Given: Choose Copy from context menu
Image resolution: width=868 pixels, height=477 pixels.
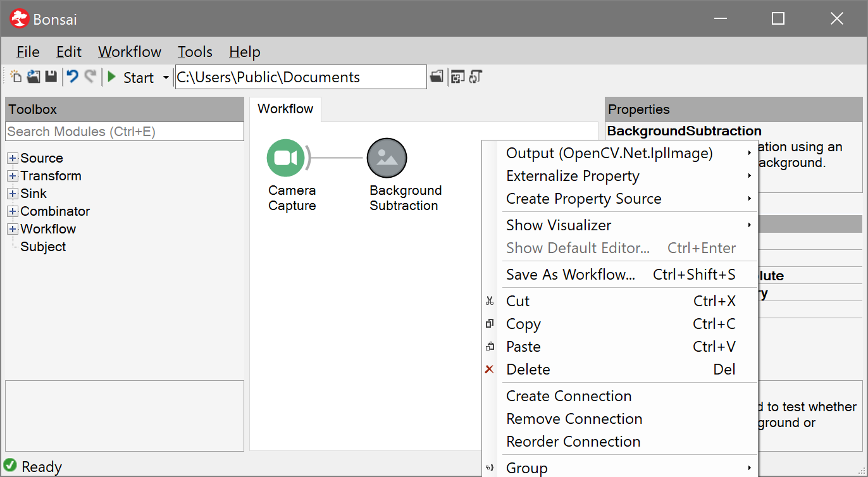Looking at the screenshot, I should [619, 324].
